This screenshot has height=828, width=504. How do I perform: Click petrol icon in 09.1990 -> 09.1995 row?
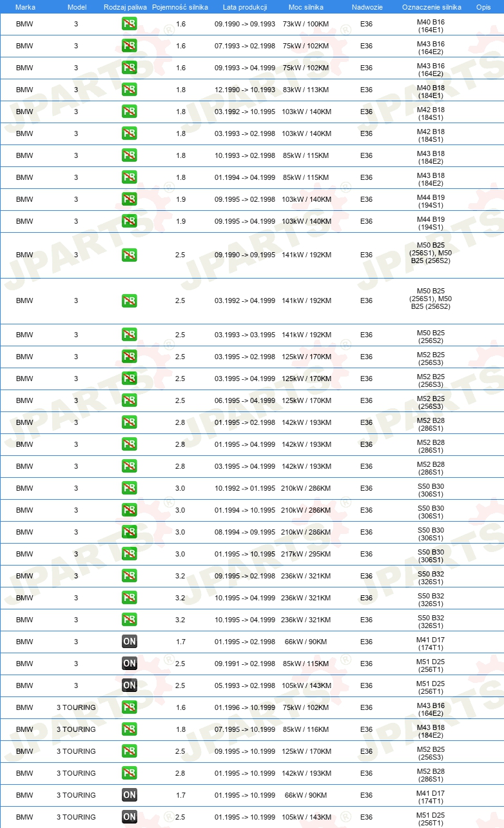click(x=129, y=255)
